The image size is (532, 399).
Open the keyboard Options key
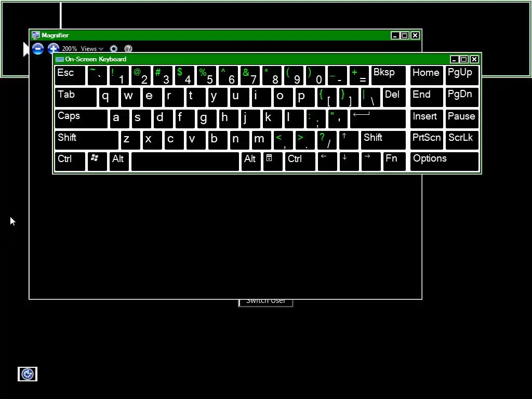pyautogui.click(x=444, y=162)
